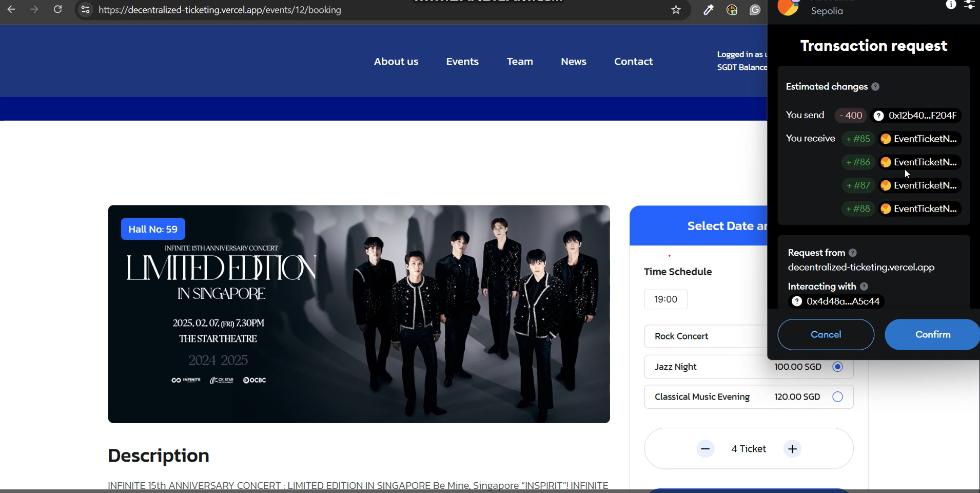Open the EventTicketN... #88 token entry

(919, 208)
